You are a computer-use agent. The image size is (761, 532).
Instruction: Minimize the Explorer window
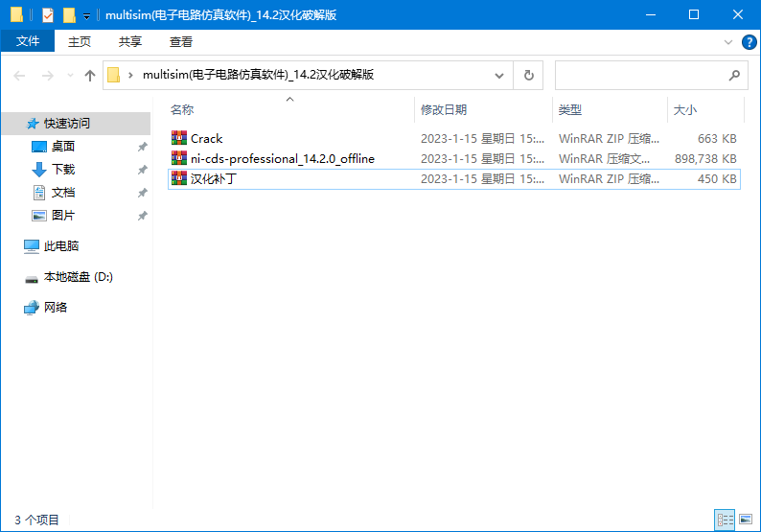[651, 14]
